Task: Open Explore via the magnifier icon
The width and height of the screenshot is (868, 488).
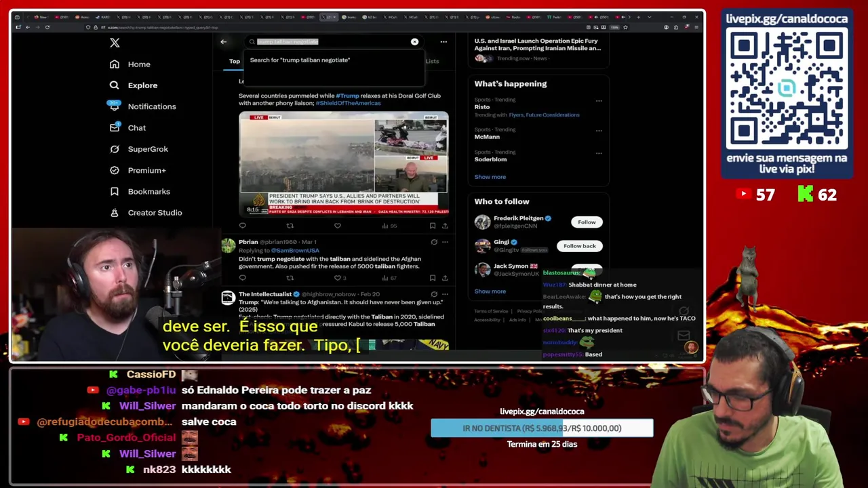Action: point(115,85)
